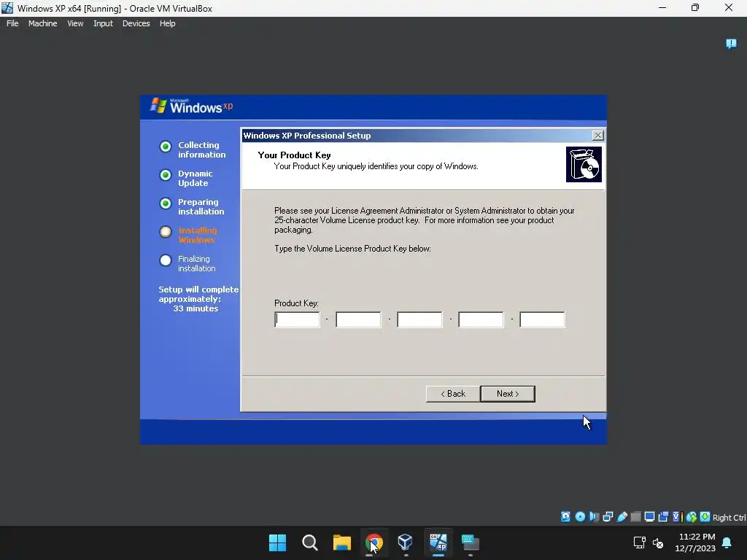
Task: Click the Back button in Setup
Action: pyautogui.click(x=453, y=394)
